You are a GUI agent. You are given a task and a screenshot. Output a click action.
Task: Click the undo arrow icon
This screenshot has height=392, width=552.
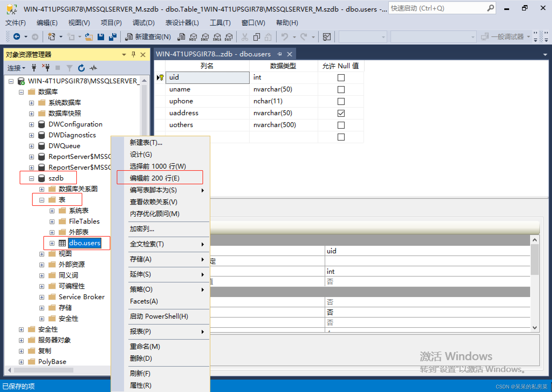284,36
